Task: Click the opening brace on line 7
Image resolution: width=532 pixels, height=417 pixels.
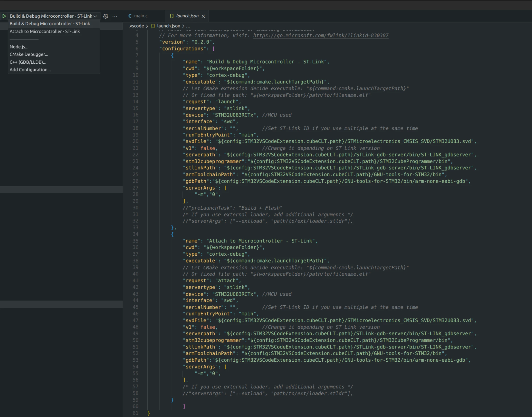Action: (172, 55)
